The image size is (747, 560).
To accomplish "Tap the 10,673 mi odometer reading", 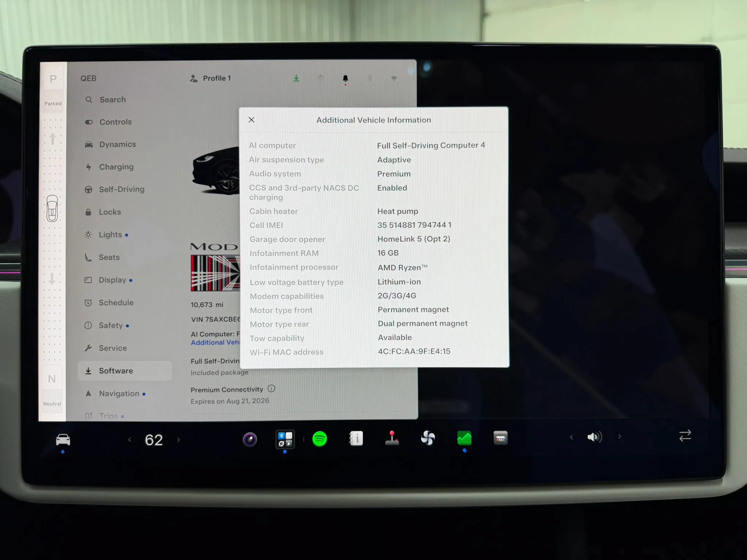I will pyautogui.click(x=207, y=304).
